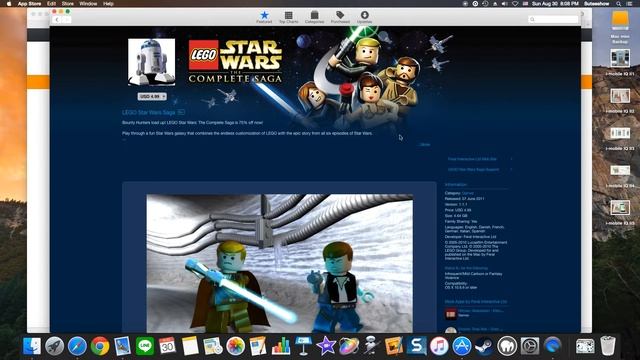Open the Categories tab
Image resolution: width=640 pixels, height=360 pixels.
pyautogui.click(x=314, y=17)
